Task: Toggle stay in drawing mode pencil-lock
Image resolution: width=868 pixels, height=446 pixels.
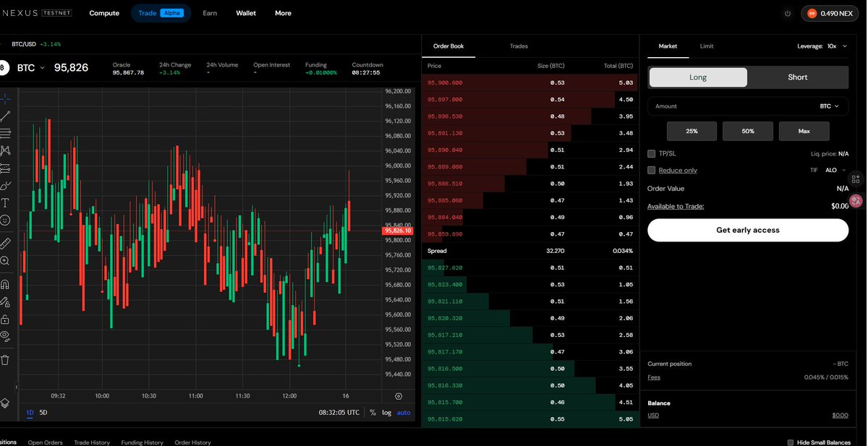Action: point(5,301)
